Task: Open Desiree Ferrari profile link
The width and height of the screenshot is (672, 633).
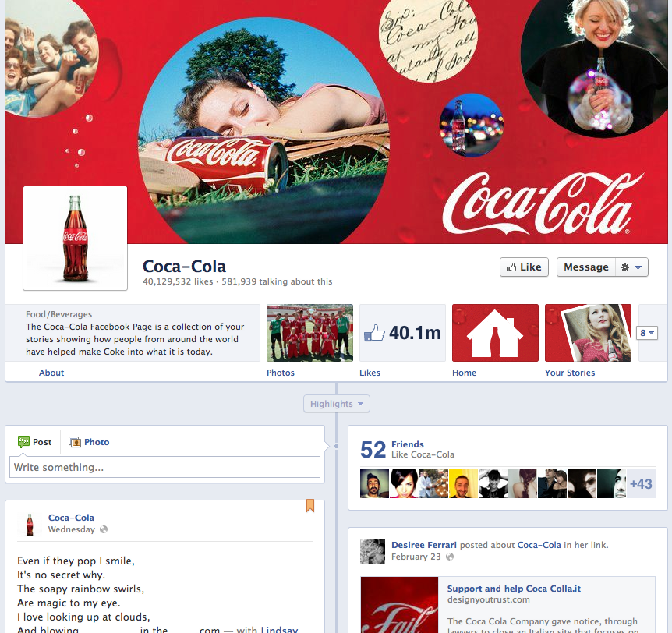Action: point(424,545)
